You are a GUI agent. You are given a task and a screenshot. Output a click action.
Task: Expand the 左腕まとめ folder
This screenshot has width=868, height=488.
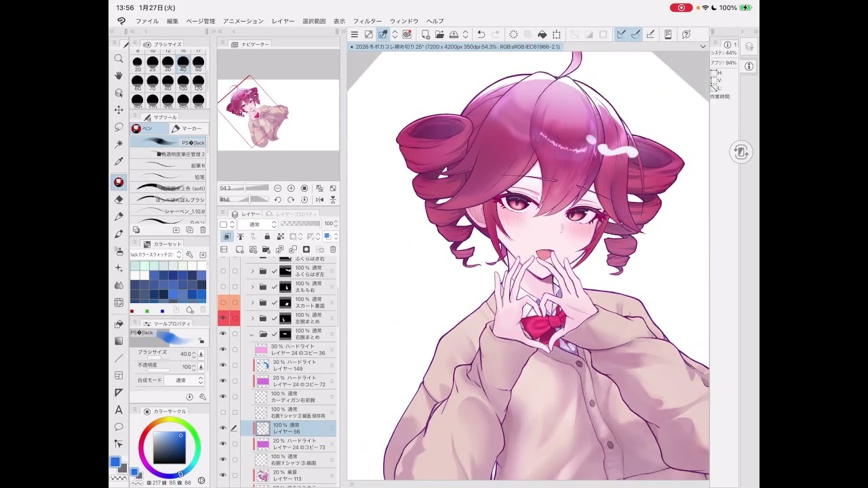coord(252,318)
